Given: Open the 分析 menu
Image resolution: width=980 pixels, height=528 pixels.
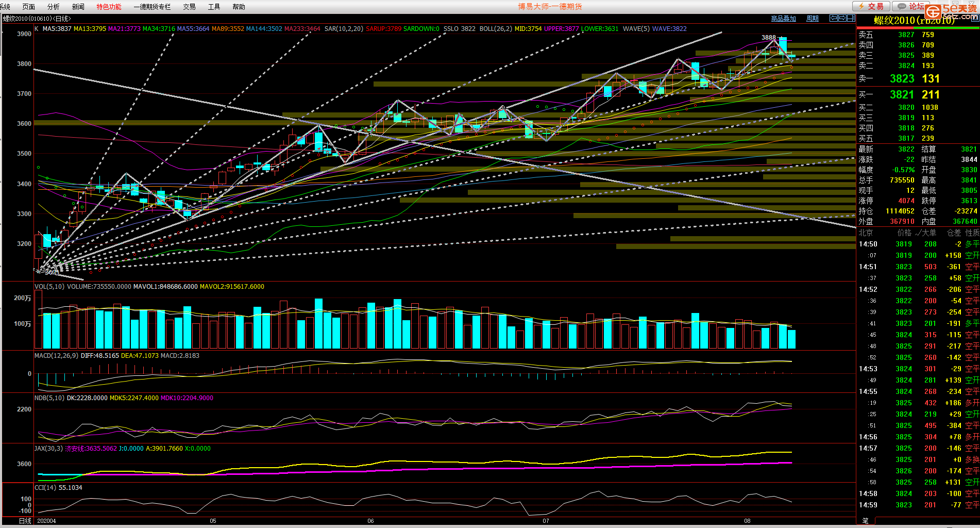Looking at the screenshot, I should point(53,7).
